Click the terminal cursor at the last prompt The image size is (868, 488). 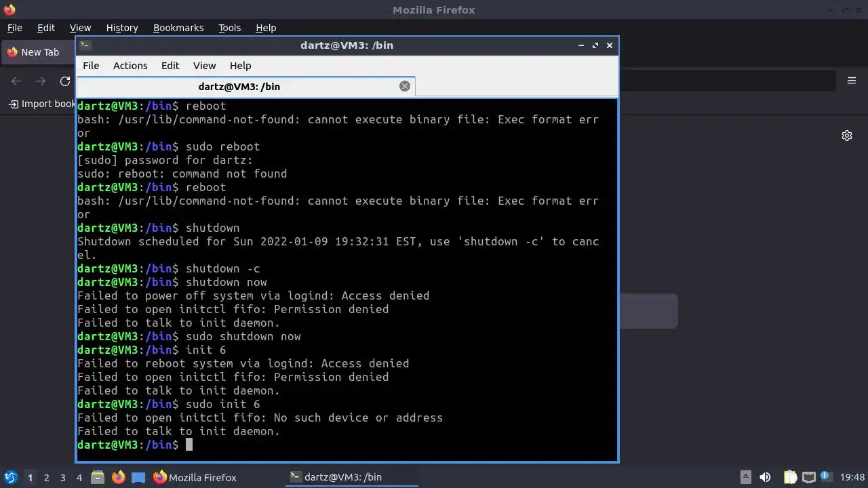coord(189,445)
